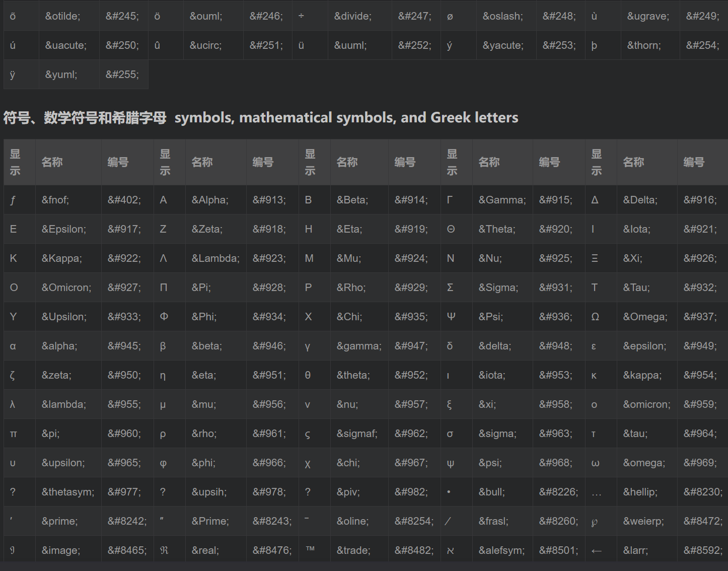Click the &Kappa; entity name
The image size is (728, 571).
62,258
